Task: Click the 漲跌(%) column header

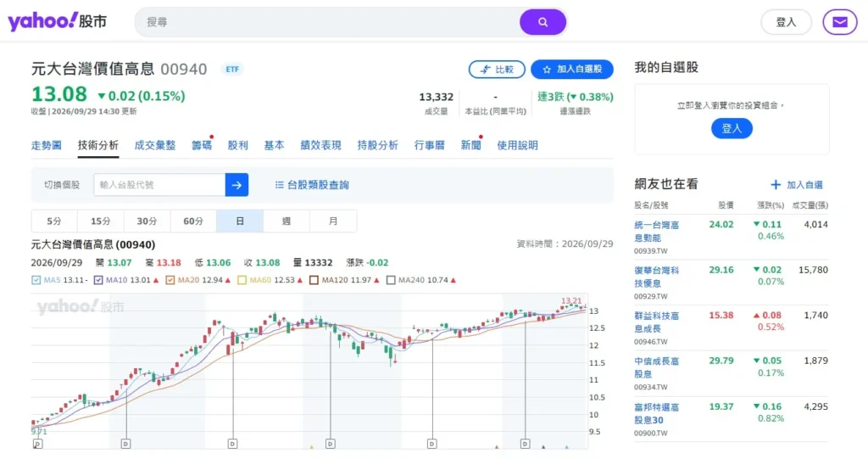Action: (x=771, y=205)
